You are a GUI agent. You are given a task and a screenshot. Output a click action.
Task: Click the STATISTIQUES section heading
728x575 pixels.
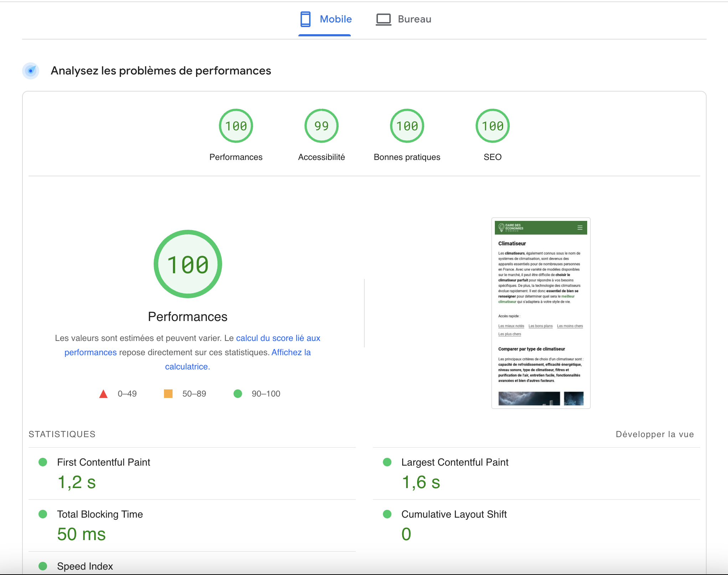pos(62,434)
